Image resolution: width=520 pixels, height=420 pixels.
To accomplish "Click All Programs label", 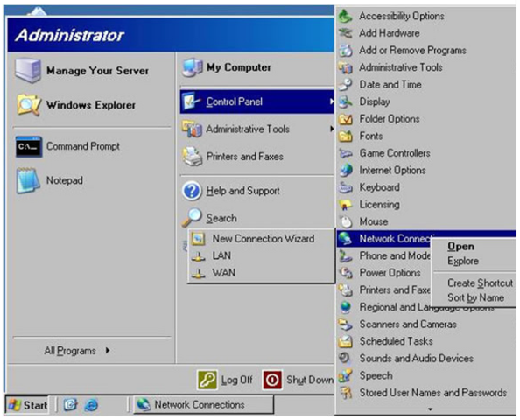I will click(x=70, y=351).
